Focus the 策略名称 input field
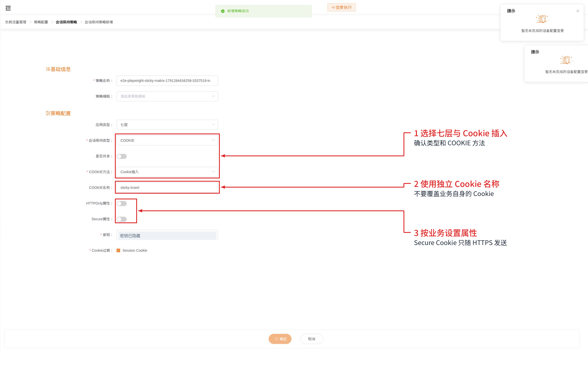 167,81
